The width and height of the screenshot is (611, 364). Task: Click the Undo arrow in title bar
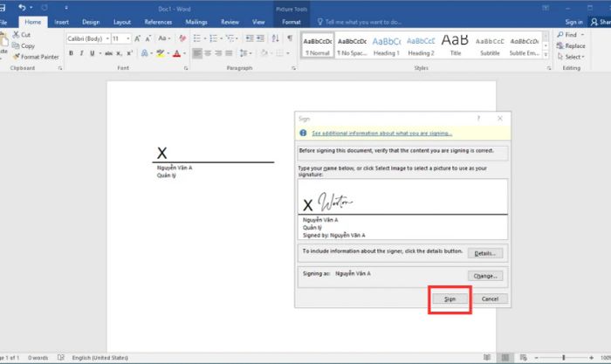coord(22,7)
